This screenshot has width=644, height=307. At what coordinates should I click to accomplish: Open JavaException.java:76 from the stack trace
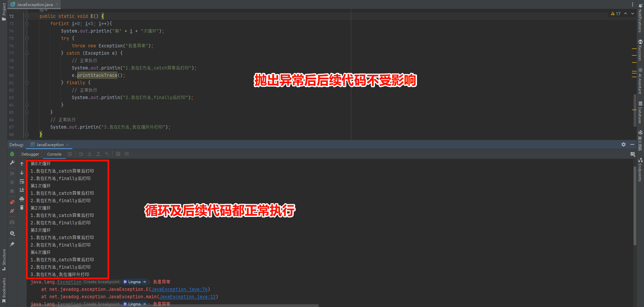[180, 289]
